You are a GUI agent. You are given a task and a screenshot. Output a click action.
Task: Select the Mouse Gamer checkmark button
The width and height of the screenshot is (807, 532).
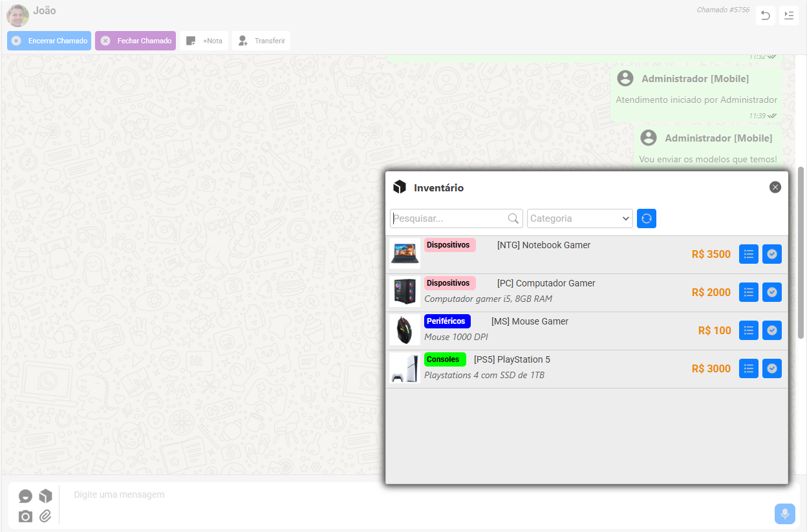pos(771,330)
